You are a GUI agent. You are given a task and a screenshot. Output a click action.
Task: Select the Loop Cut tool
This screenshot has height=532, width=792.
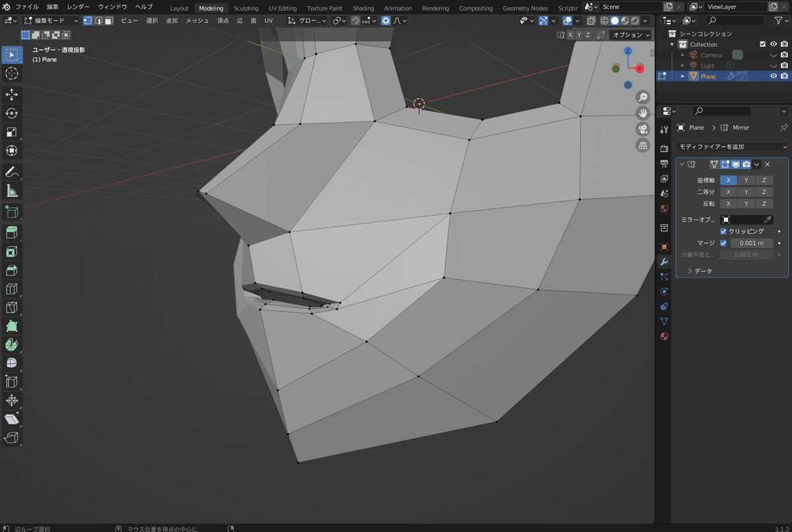[12, 288]
